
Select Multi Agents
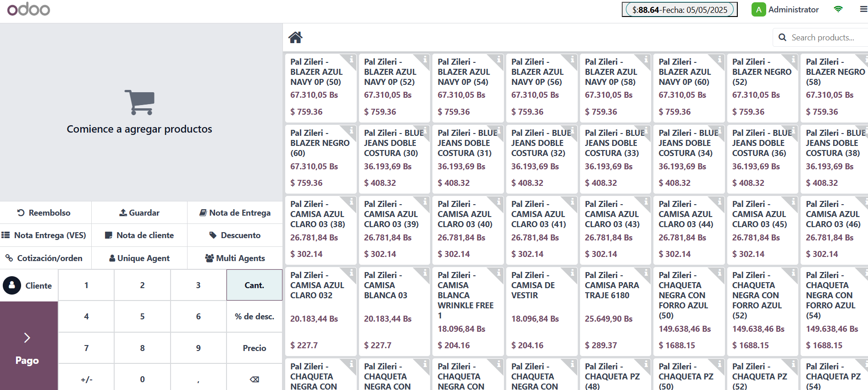235,258
